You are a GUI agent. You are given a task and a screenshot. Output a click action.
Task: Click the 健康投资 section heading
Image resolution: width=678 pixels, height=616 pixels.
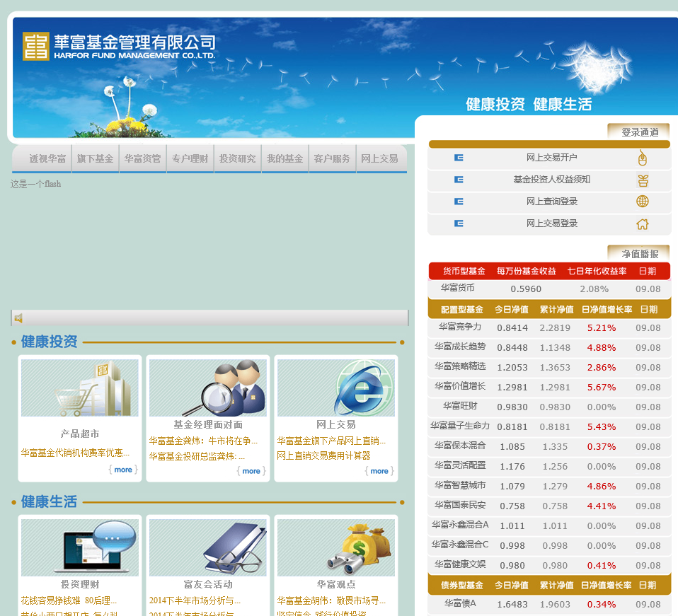coord(49,342)
